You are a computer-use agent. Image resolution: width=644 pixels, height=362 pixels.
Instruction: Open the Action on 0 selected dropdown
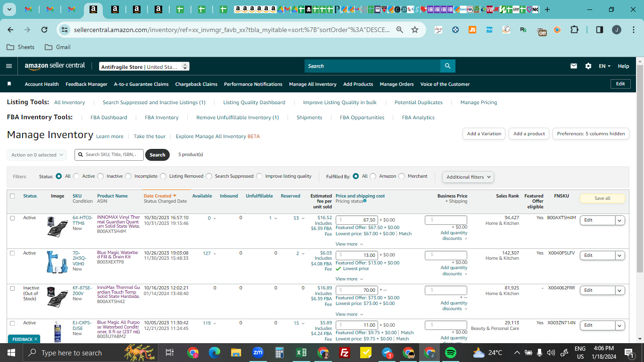click(37, 155)
